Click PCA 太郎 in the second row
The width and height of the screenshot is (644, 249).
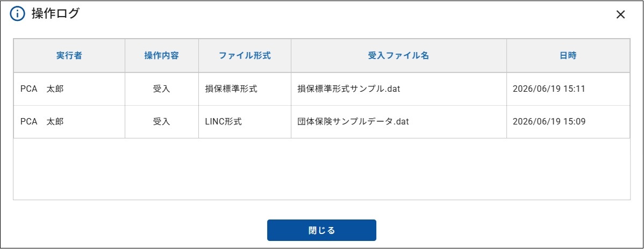[42, 122]
